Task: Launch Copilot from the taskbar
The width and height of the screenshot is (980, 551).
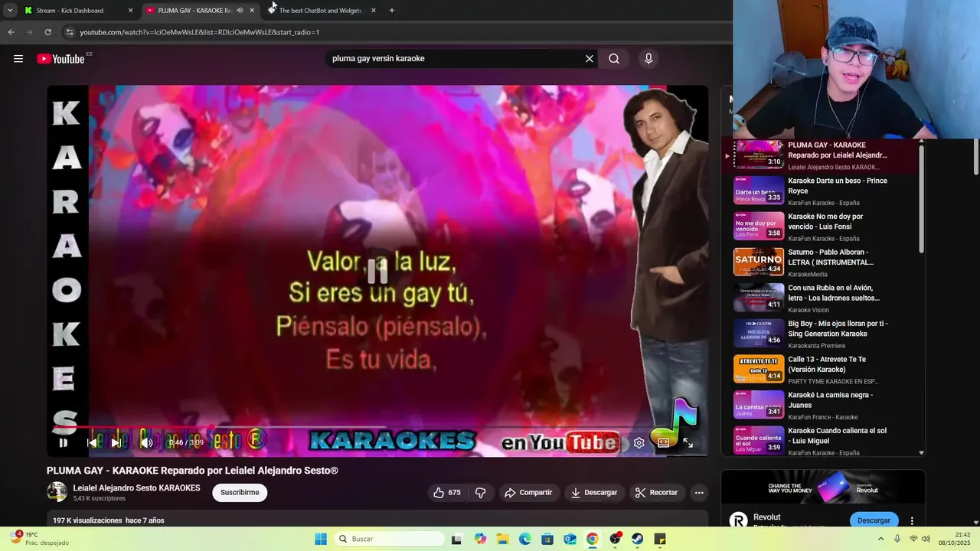Action: 480,539
